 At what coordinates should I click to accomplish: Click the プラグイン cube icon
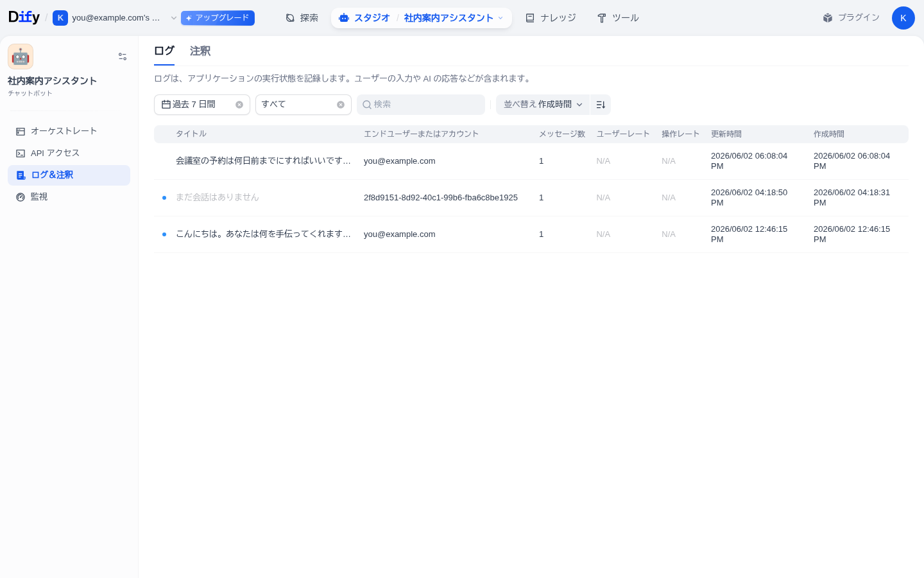(x=828, y=18)
